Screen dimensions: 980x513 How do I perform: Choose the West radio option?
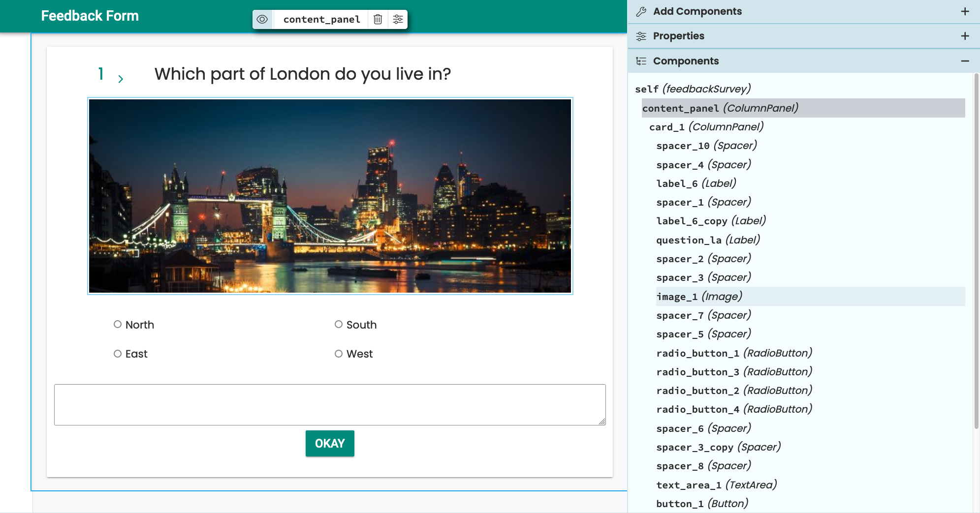tap(339, 354)
